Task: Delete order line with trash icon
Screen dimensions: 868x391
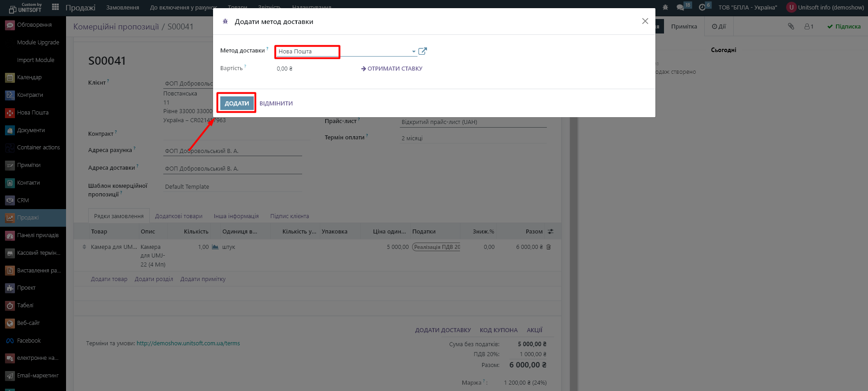Action: [549, 247]
